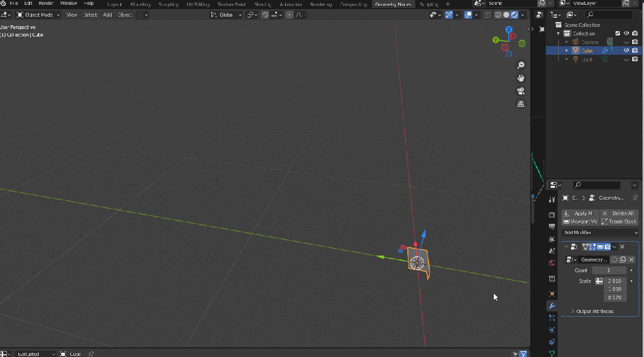Toggle modifier viewport display button

click(x=601, y=246)
